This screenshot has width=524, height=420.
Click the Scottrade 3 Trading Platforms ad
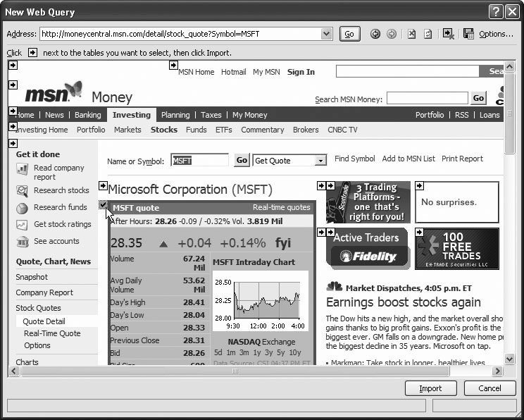368,202
